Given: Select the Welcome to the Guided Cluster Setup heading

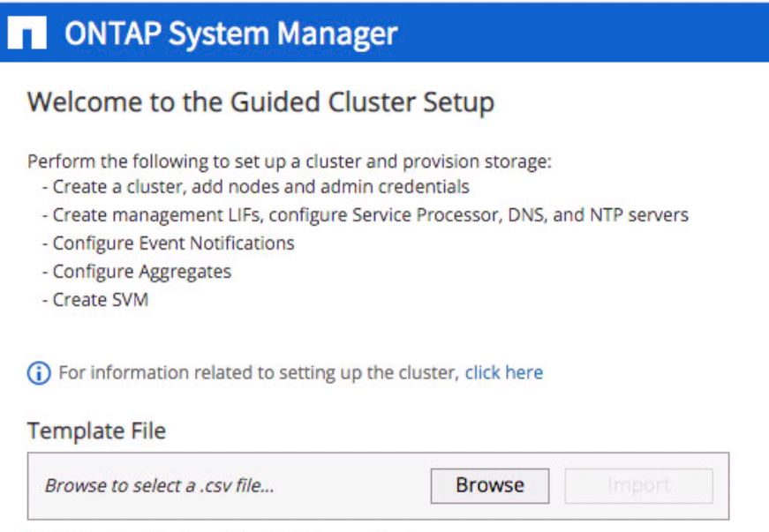Looking at the screenshot, I should click(x=260, y=103).
